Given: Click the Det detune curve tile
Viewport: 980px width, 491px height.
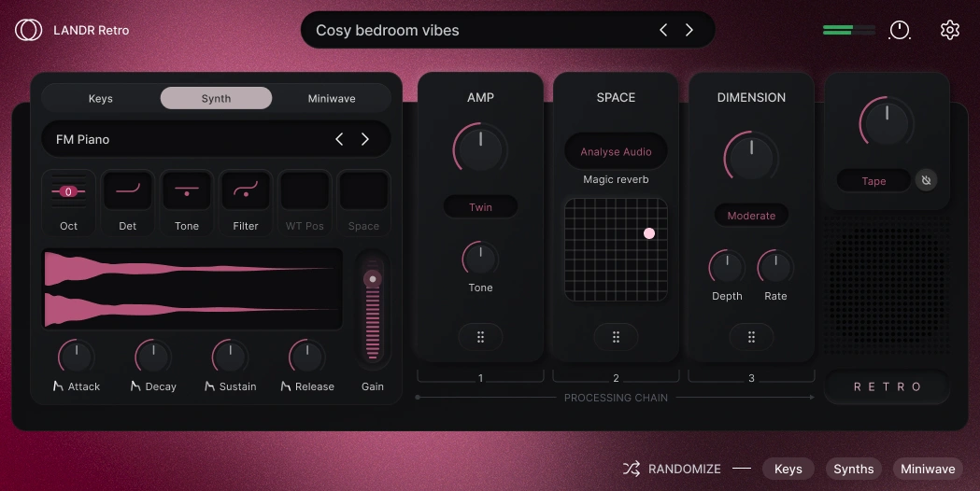Looking at the screenshot, I should click(x=127, y=203).
